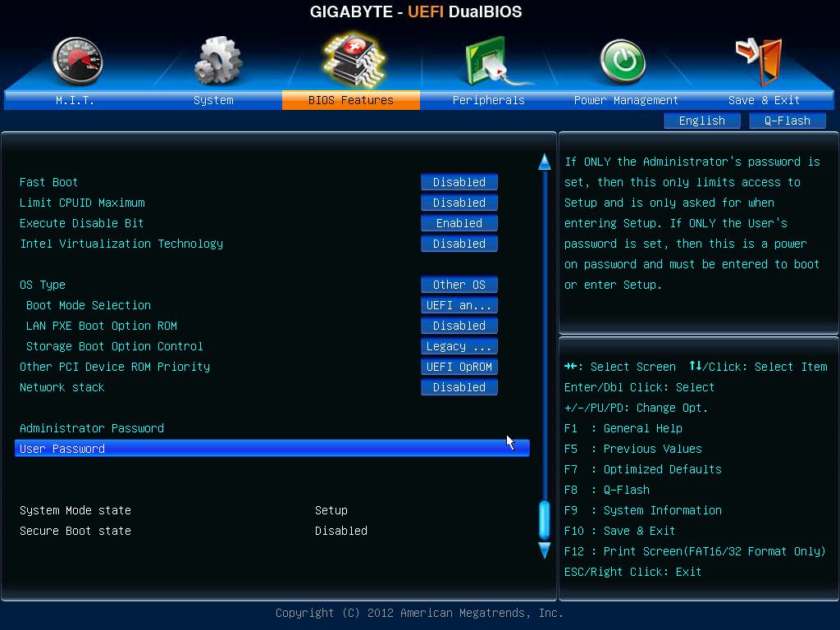Viewport: 840px width, 630px height.
Task: Toggle Execute Disable Bit Enabled value
Action: [x=459, y=223]
